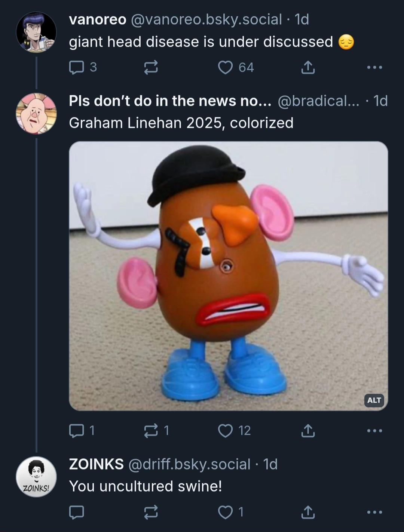Like vanoreo's post with 64 likes
The height and width of the screenshot is (532, 404).
[x=226, y=67]
